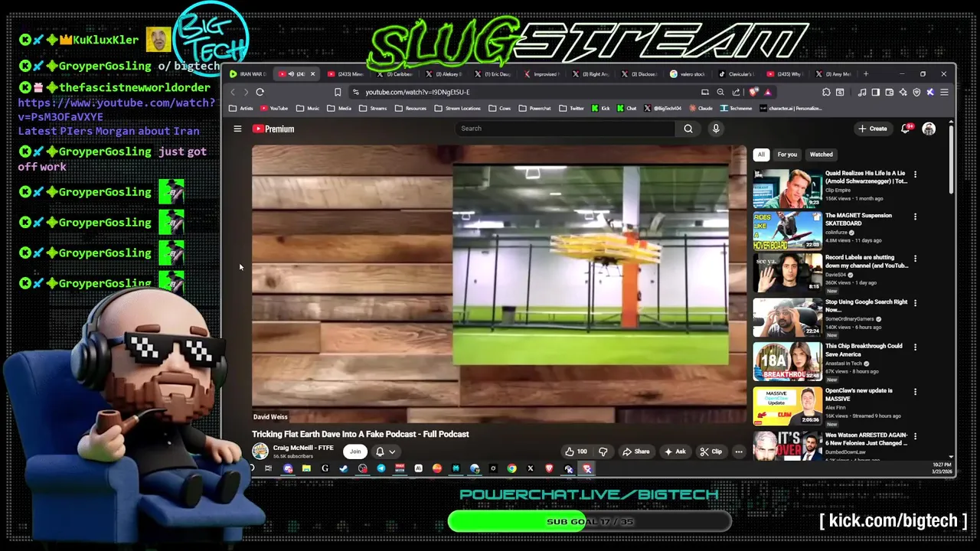Switch to the IRAN WAR browser tab
Viewport: 980px width, 551px height.
point(250,74)
